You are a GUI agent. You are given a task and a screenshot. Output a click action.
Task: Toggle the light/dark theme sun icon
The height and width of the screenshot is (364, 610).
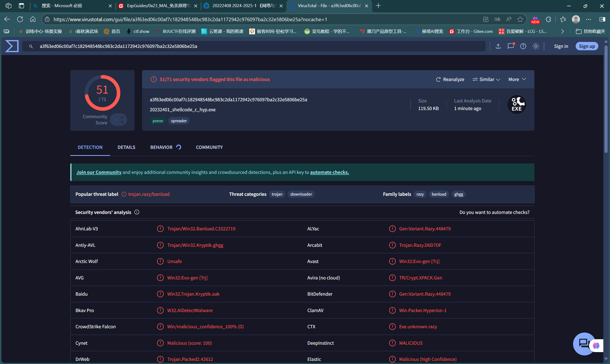536,46
